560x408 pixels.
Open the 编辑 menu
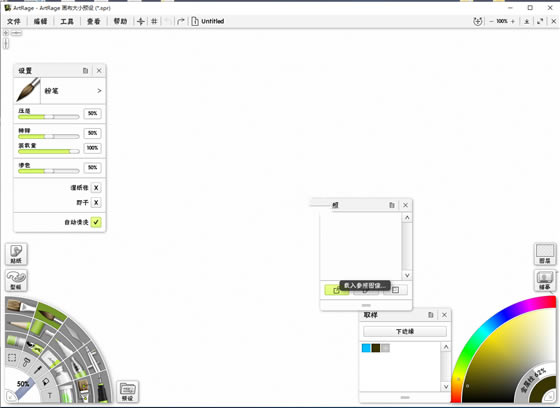(x=40, y=21)
